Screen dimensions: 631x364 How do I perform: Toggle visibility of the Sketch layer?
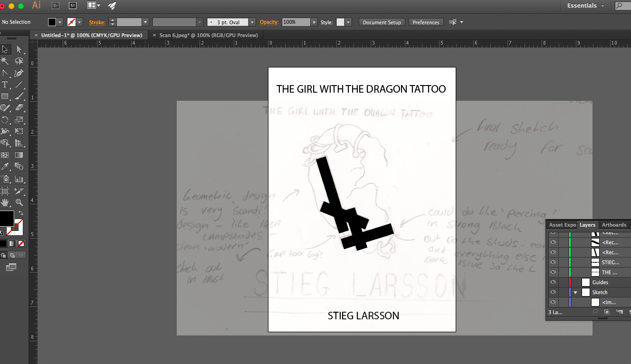click(553, 292)
